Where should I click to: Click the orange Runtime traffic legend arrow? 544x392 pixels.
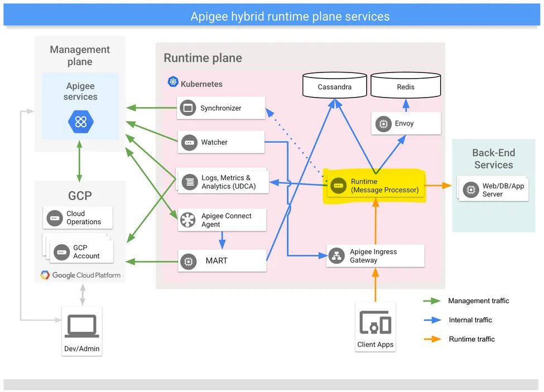(x=431, y=339)
